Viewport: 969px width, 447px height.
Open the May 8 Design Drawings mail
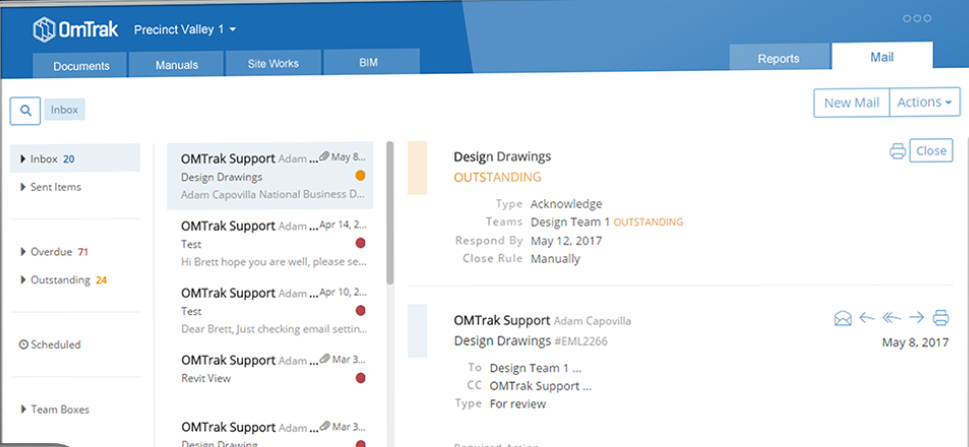point(270,176)
